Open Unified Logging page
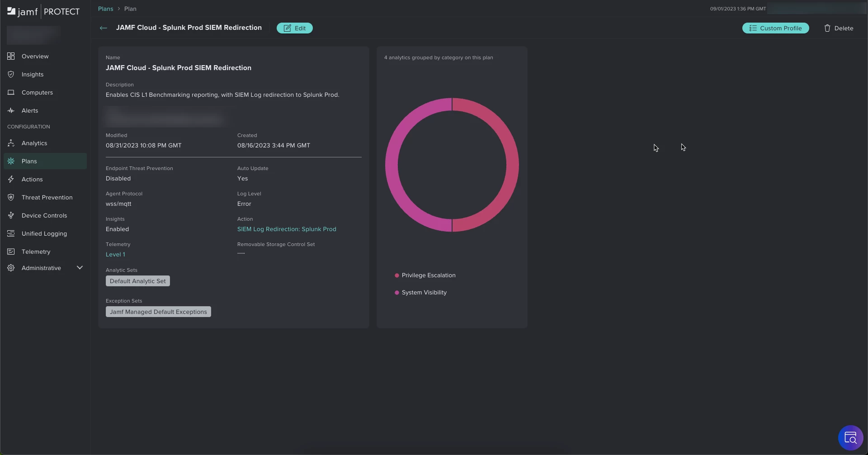 (x=44, y=233)
